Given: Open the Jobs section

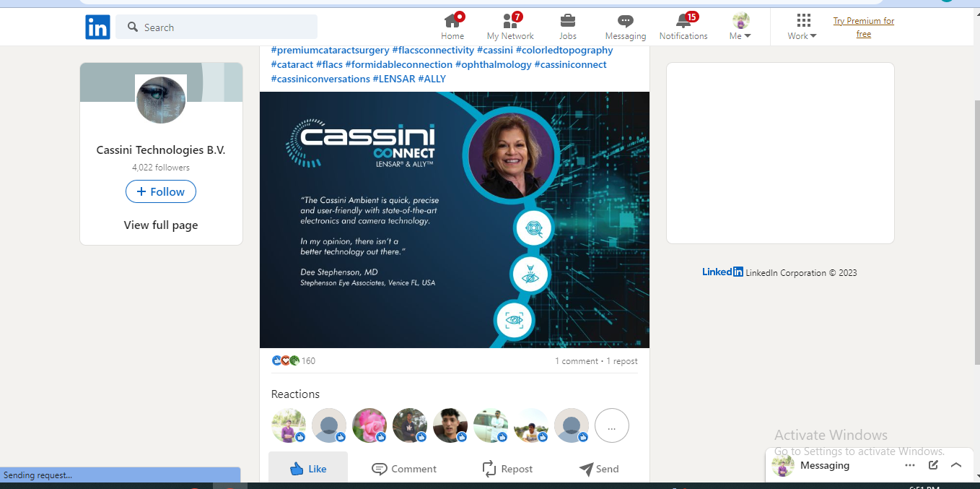Looking at the screenshot, I should (x=568, y=27).
